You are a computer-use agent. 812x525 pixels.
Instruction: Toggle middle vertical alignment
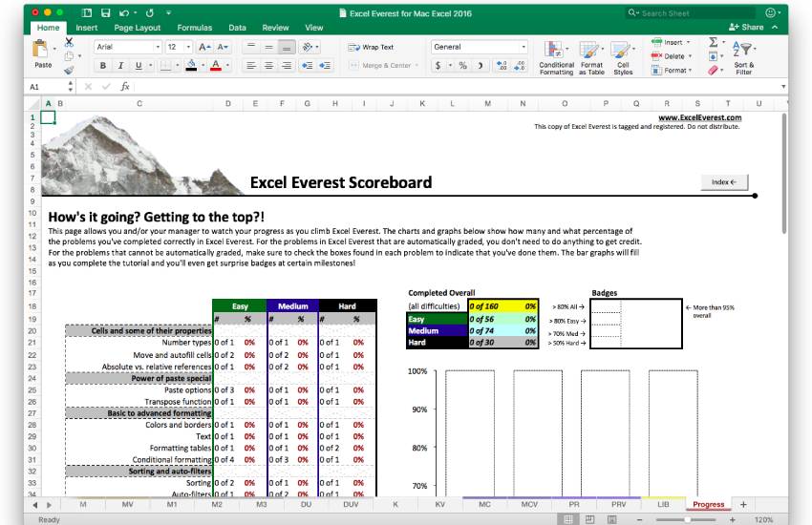[x=268, y=47]
